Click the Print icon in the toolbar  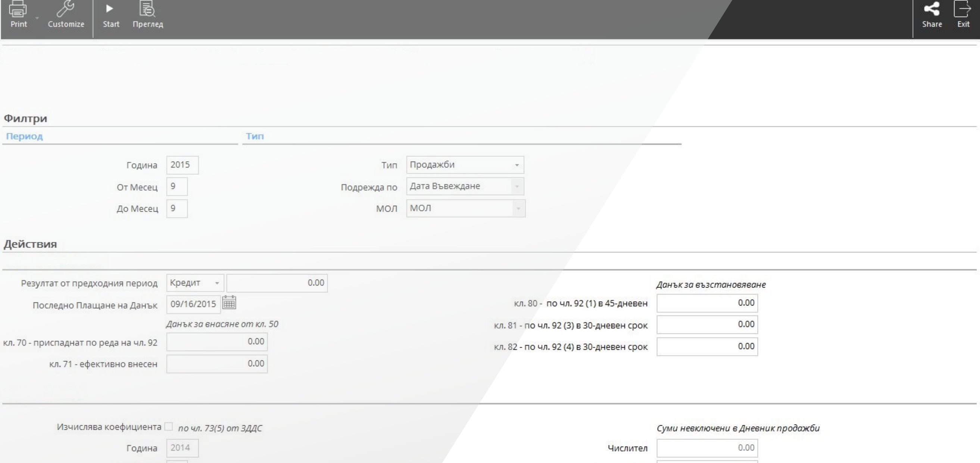tap(18, 9)
